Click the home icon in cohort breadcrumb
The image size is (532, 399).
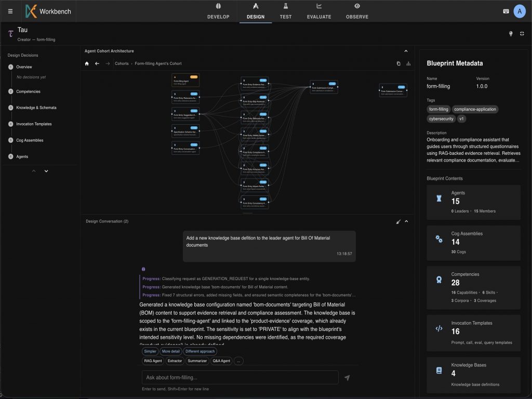[x=87, y=63]
